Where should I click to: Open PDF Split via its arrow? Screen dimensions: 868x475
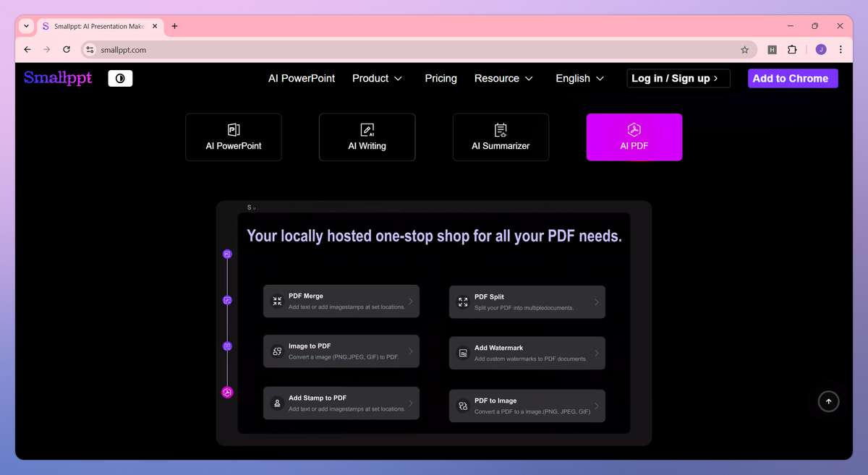point(597,302)
